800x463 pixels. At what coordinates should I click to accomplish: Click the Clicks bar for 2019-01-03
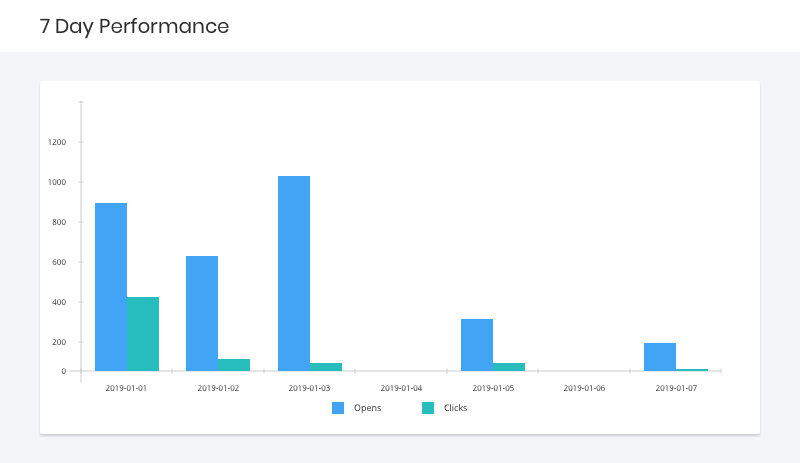pyautogui.click(x=326, y=367)
